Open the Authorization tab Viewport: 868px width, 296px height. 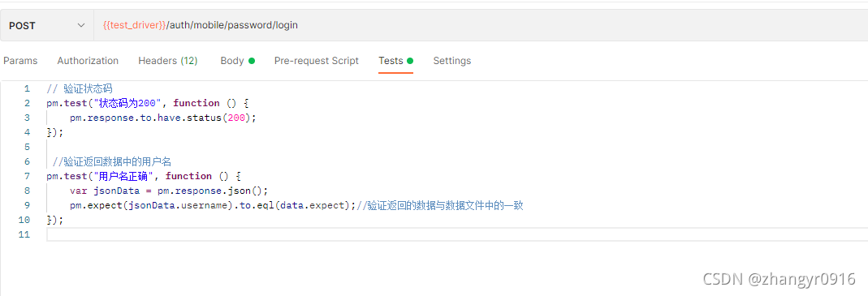pos(88,61)
